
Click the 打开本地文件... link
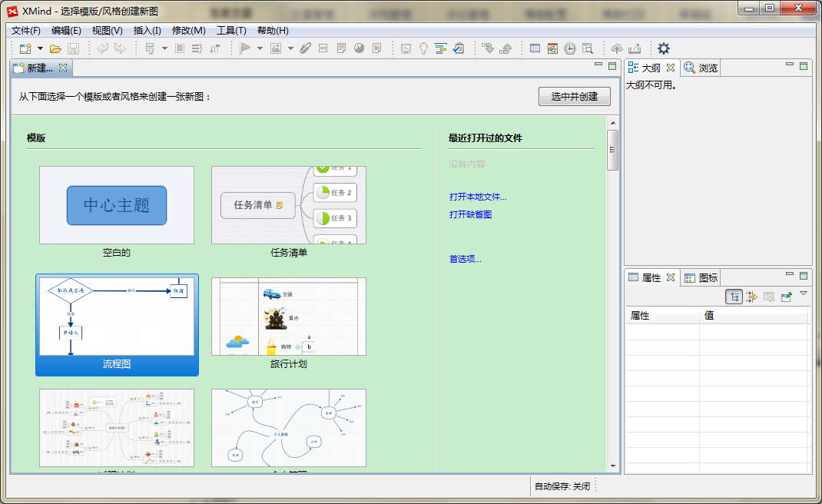pyautogui.click(x=478, y=197)
